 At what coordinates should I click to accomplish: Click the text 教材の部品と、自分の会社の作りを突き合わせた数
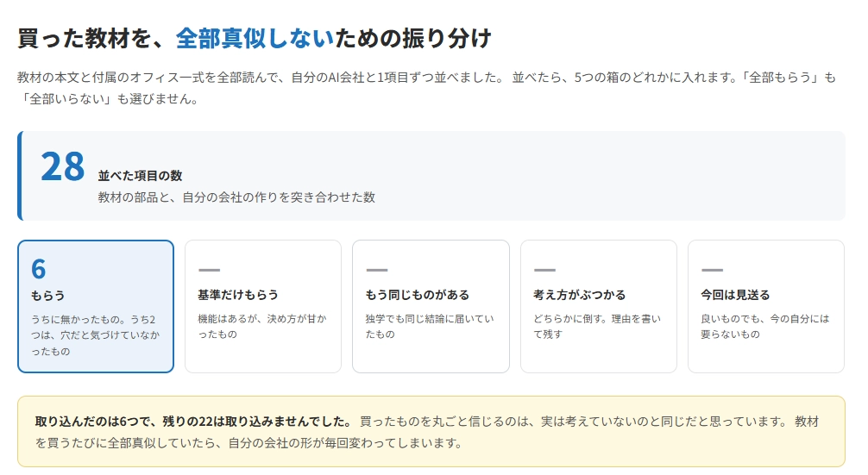point(236,197)
